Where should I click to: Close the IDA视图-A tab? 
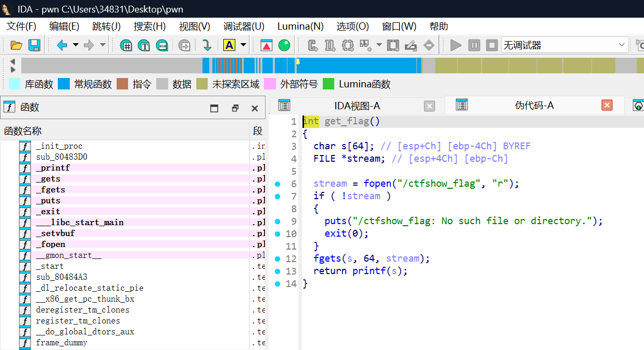(430, 106)
